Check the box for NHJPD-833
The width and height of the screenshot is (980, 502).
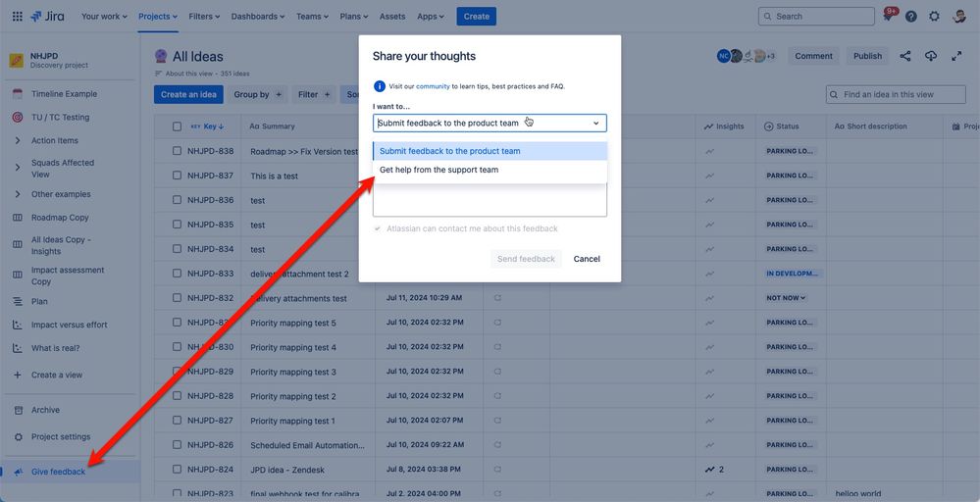[x=177, y=273]
